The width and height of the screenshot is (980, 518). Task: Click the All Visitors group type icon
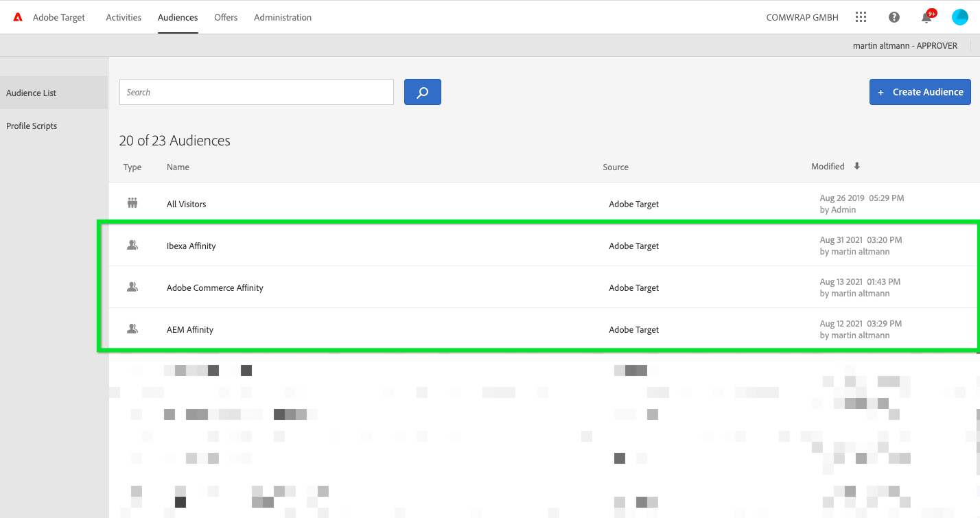132,203
